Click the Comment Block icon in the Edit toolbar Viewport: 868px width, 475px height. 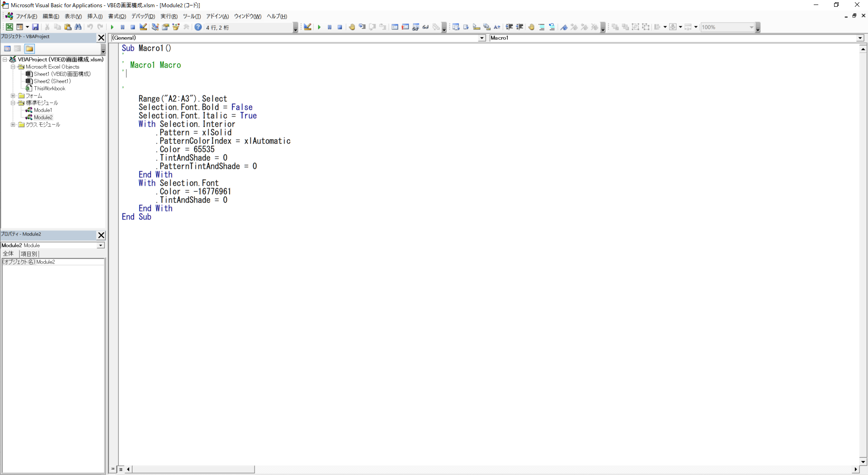[542, 27]
